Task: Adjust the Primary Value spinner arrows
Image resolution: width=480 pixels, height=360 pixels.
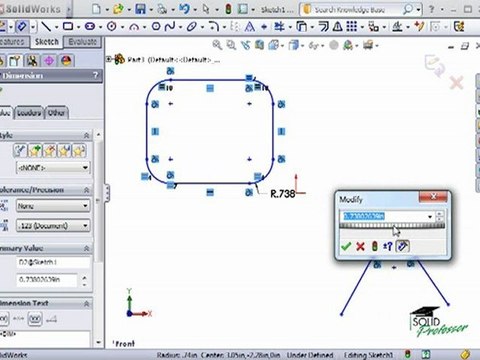Action: (84, 280)
